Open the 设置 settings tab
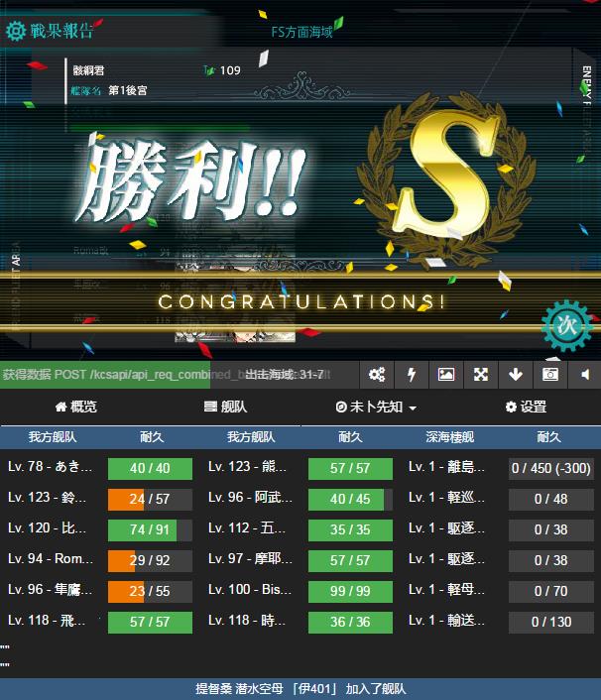The image size is (601, 700). [x=526, y=407]
